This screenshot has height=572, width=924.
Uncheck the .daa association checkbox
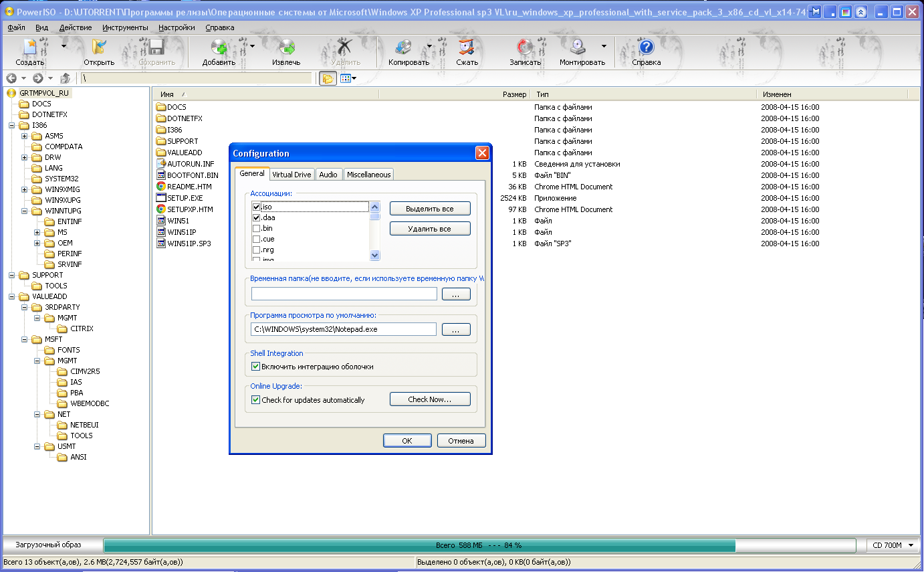coord(256,218)
